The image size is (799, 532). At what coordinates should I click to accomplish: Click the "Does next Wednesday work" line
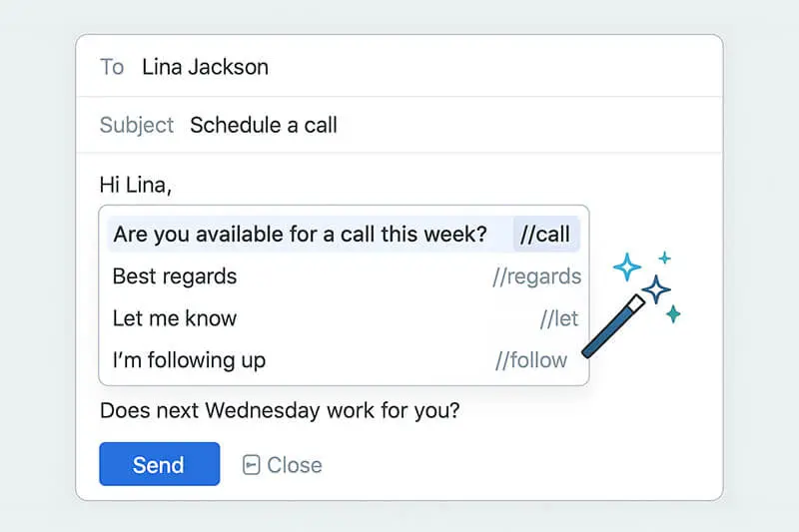pyautogui.click(x=280, y=410)
